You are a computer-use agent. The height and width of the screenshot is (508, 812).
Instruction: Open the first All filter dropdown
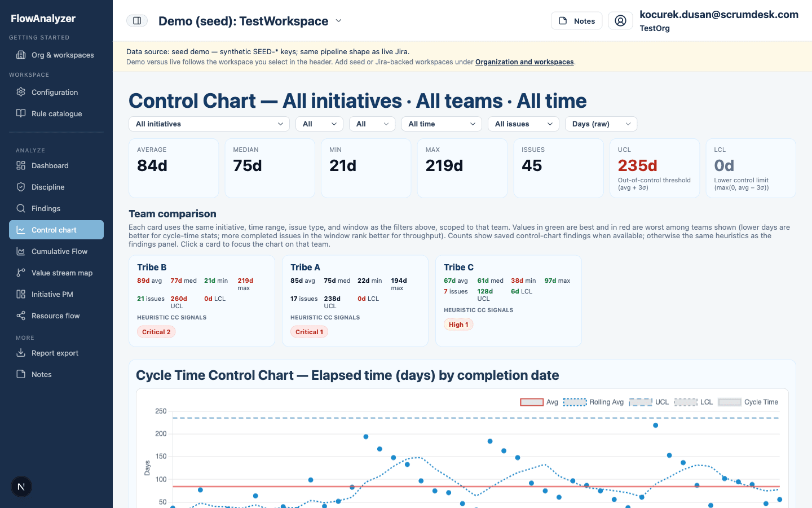[319, 124]
